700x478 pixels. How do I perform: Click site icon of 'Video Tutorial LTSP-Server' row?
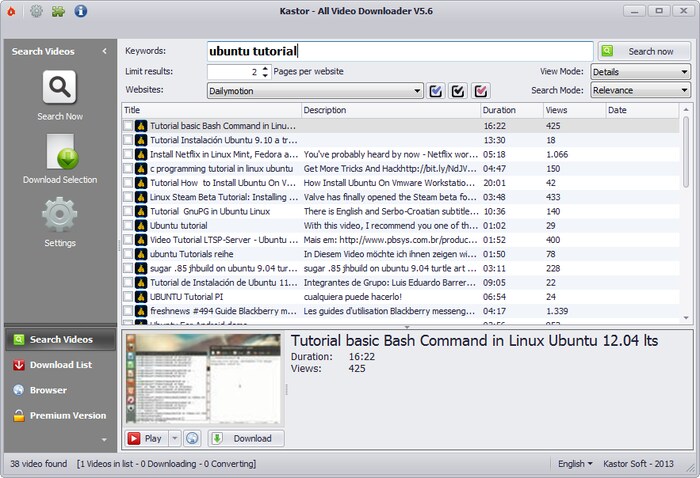(141, 240)
